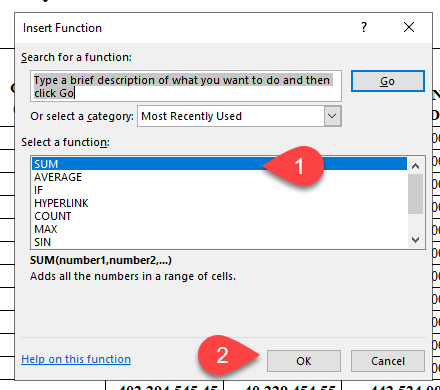Click the scroll up arrow in function list

tap(415, 166)
